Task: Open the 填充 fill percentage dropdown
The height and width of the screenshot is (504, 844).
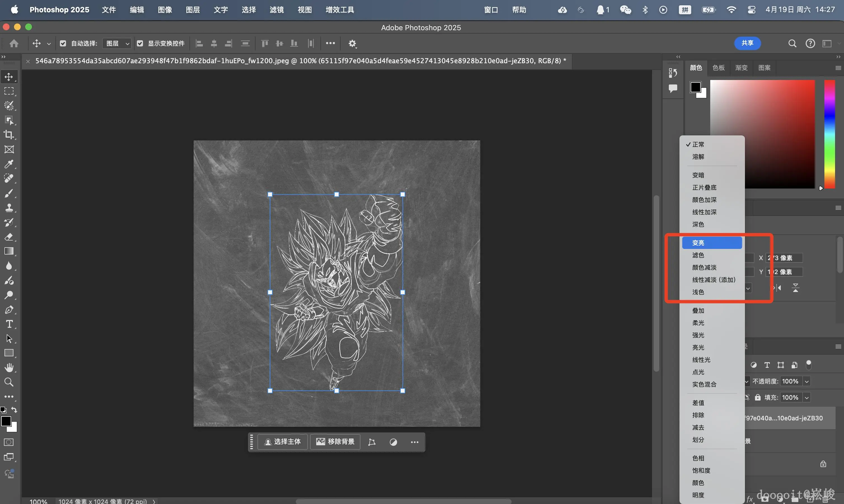Action: [807, 397]
